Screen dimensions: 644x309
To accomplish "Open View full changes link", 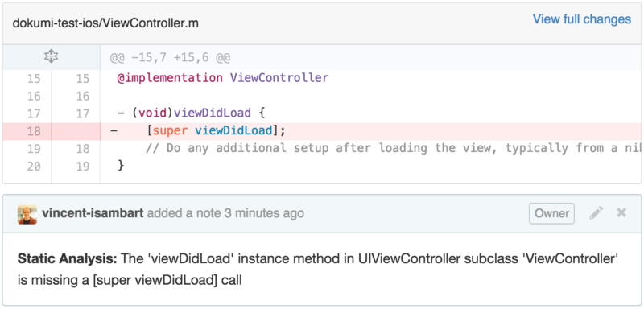I will click(581, 19).
